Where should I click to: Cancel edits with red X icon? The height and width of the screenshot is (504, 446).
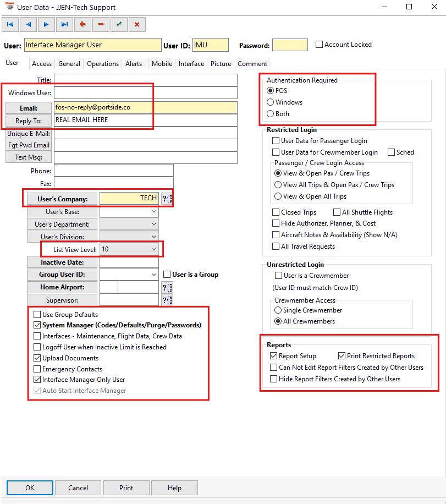point(136,24)
